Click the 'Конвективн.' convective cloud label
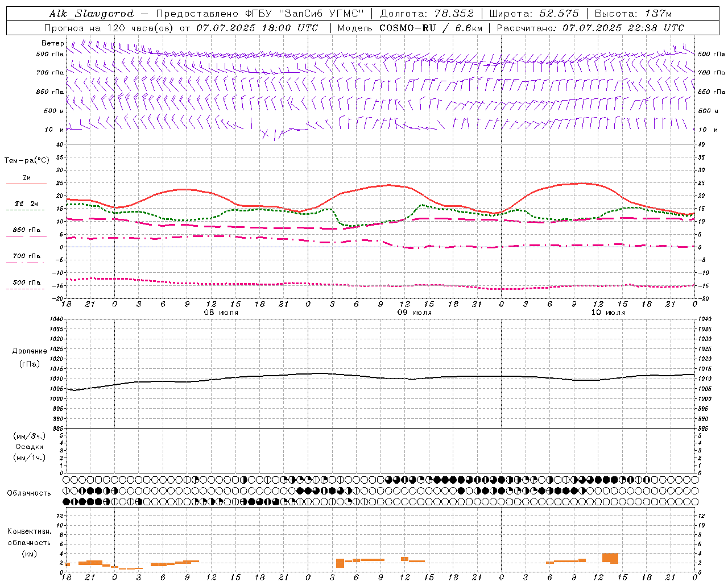This screenshot has width=728, height=582. point(30,531)
